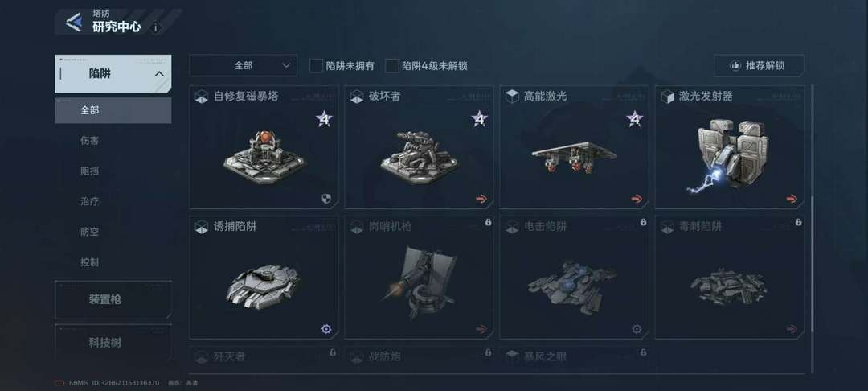Expand the 装置枪 category
868x391 pixels.
[x=113, y=299]
